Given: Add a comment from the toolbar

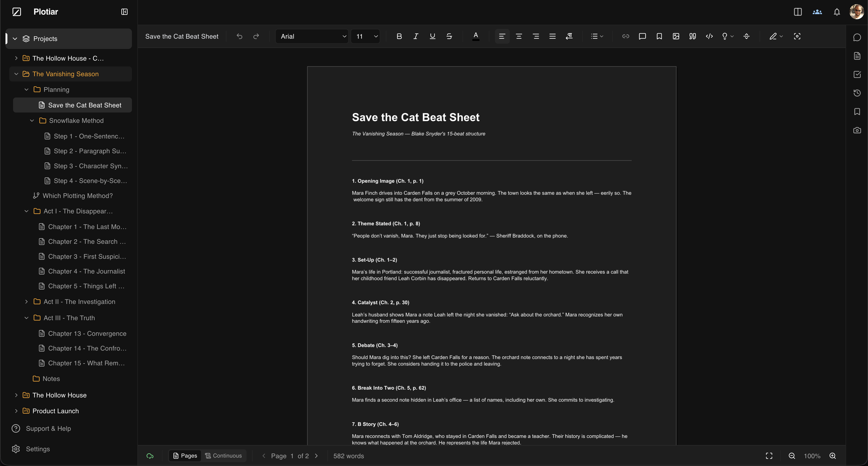Looking at the screenshot, I should click(x=643, y=36).
